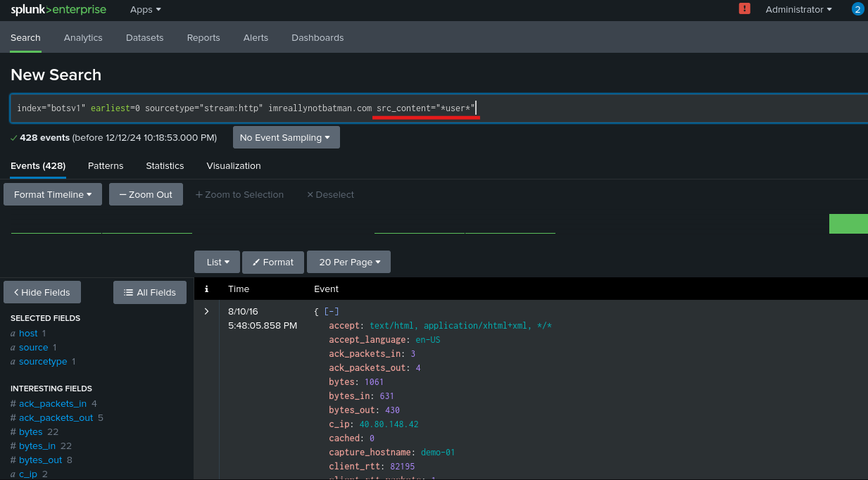Go to the Datasets nav tab

tap(145, 37)
